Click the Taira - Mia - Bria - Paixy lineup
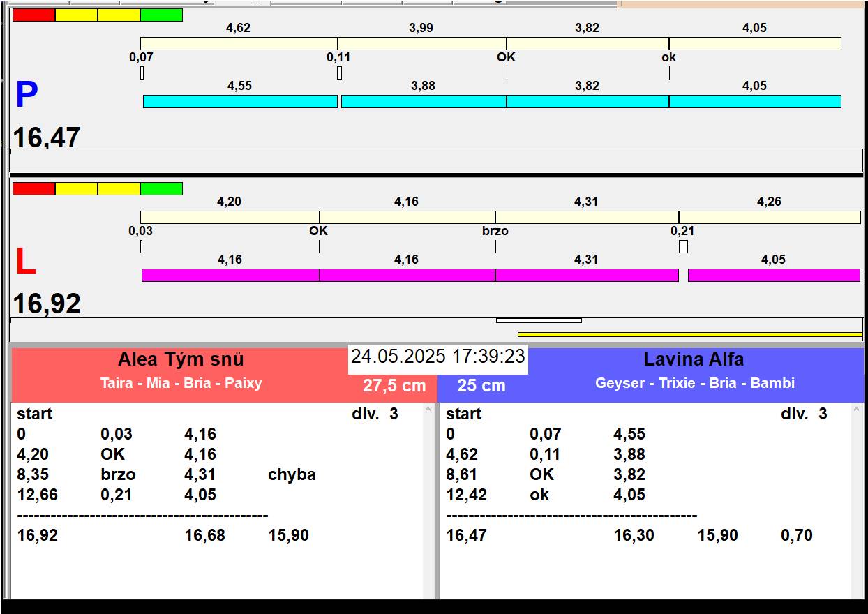This screenshot has height=614, width=868. point(181,383)
